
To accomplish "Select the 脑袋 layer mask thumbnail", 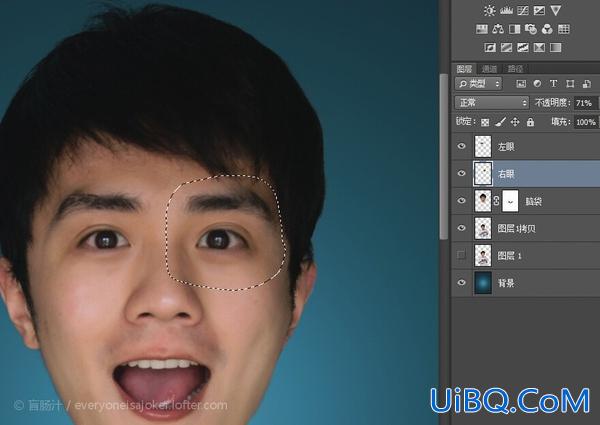I will click(x=510, y=201).
